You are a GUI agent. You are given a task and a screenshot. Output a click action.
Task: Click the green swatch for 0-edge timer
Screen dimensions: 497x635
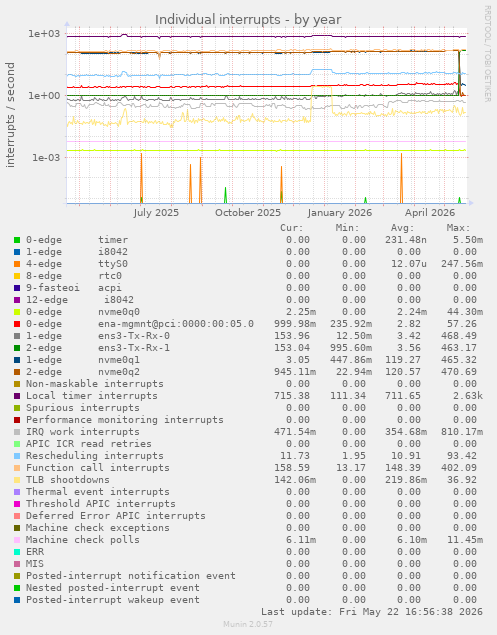coord(17,240)
